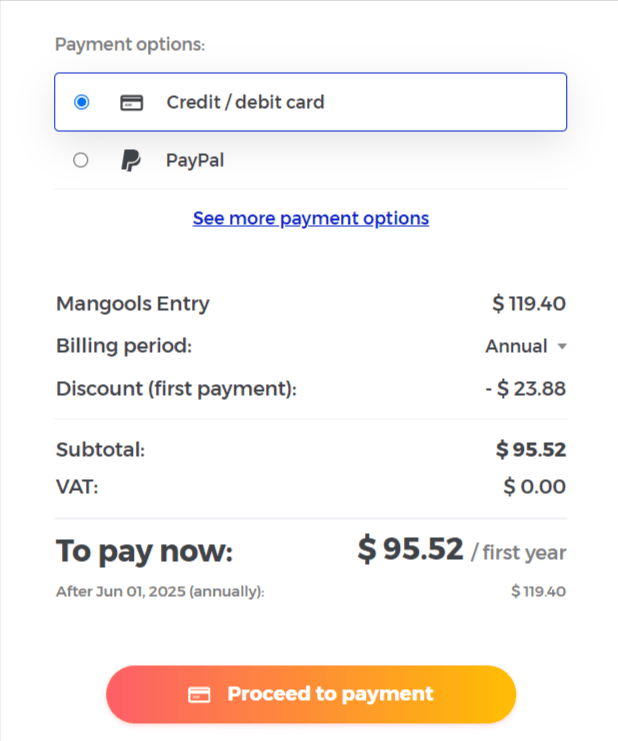Click the - $ 23.88 discount amount
618x741 pixels.
(525, 389)
